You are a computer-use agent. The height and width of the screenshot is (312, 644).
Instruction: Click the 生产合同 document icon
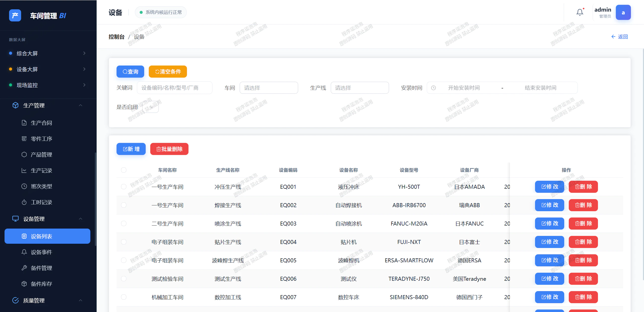[24, 123]
